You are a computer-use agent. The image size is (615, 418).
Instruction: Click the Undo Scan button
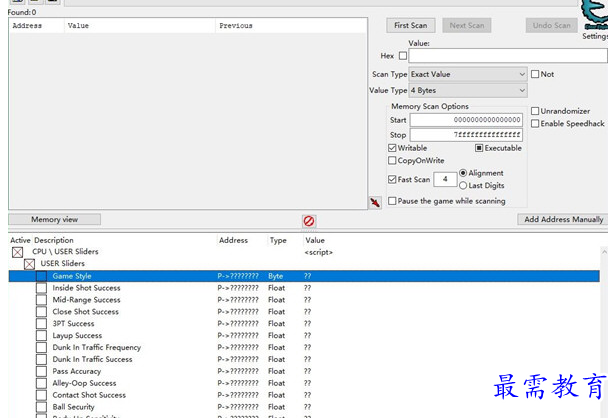[x=551, y=25]
